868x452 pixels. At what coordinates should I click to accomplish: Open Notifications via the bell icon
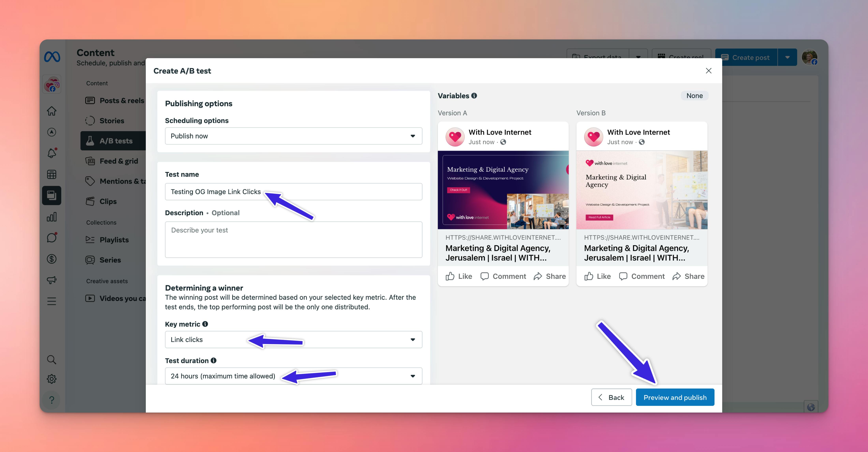click(51, 153)
